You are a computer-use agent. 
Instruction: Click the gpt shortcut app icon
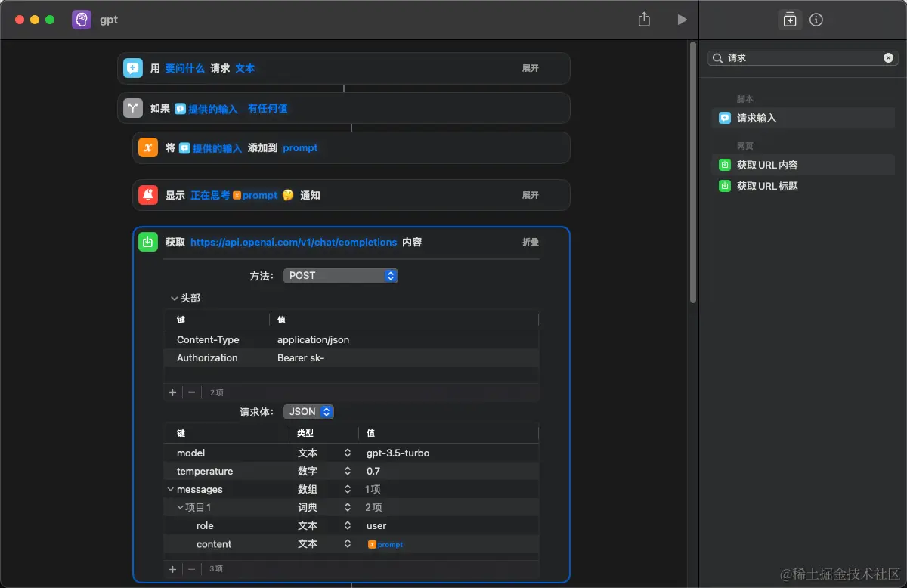[x=82, y=20]
